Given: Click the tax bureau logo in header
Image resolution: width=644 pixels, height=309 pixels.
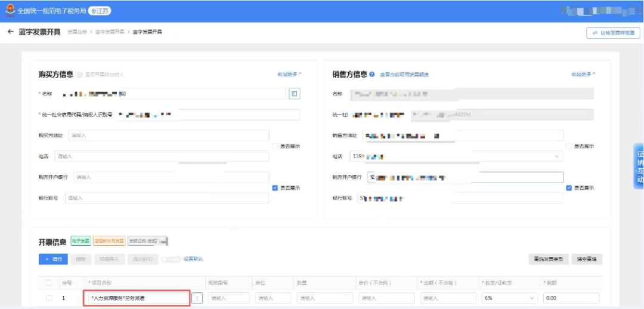Looking at the screenshot, I should (10, 11).
